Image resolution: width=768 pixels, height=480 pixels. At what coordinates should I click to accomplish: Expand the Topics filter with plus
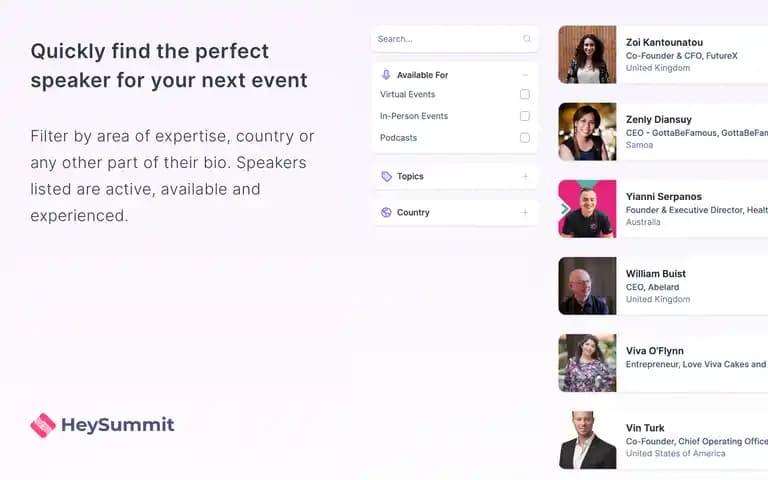point(525,176)
